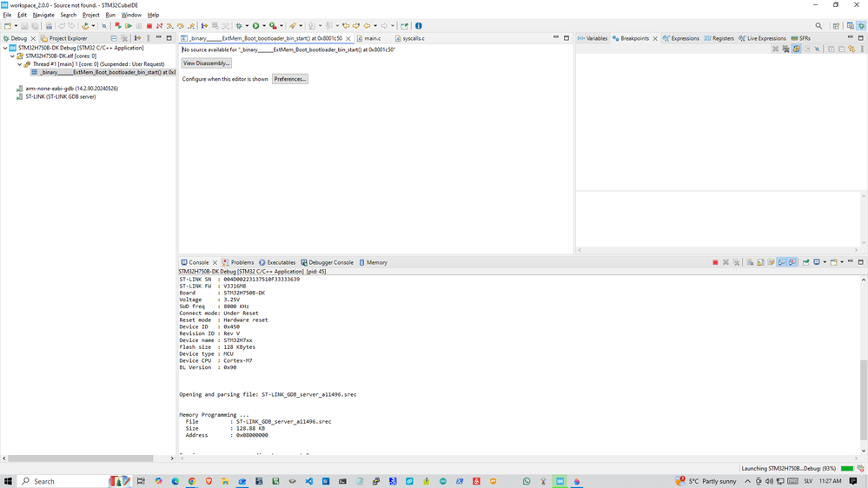Click the Windows Start button
868x488 pixels.
coord(8,481)
